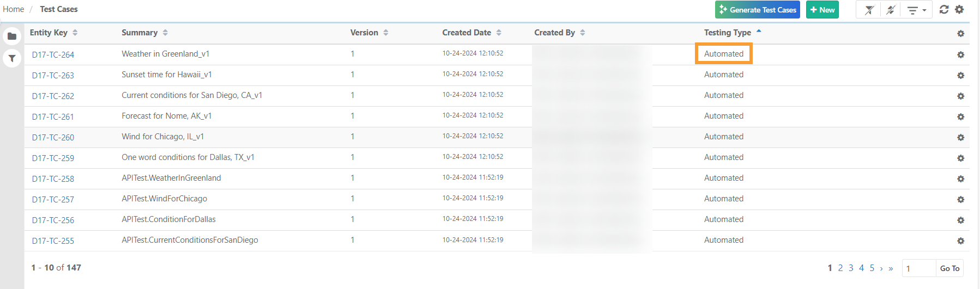Open column settings gear in table header
This screenshot has height=289, width=980.
tap(960, 34)
